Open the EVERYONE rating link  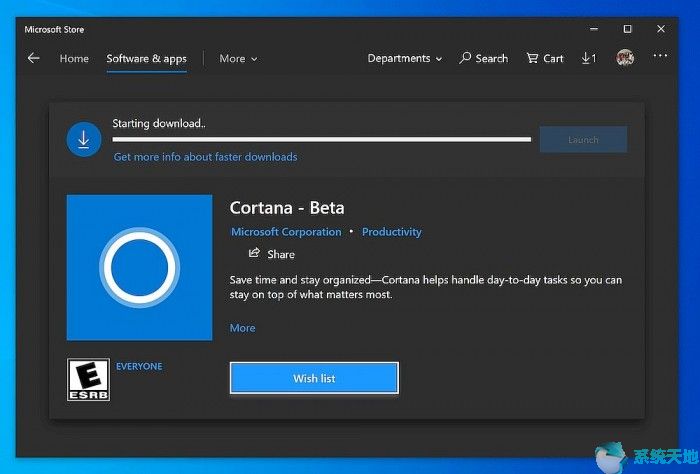(139, 366)
